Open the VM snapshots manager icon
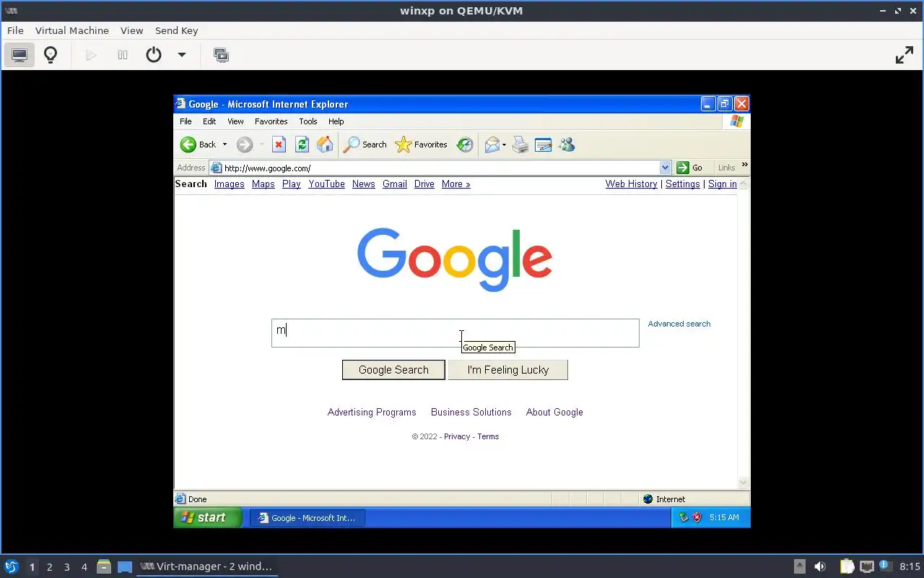Viewport: 924px width, 578px height. coord(221,55)
